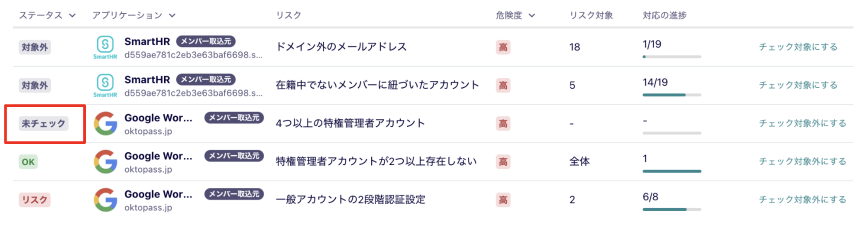This screenshot has height=226, width=868.
Task: Click the green OK status badge
Action: click(x=28, y=161)
